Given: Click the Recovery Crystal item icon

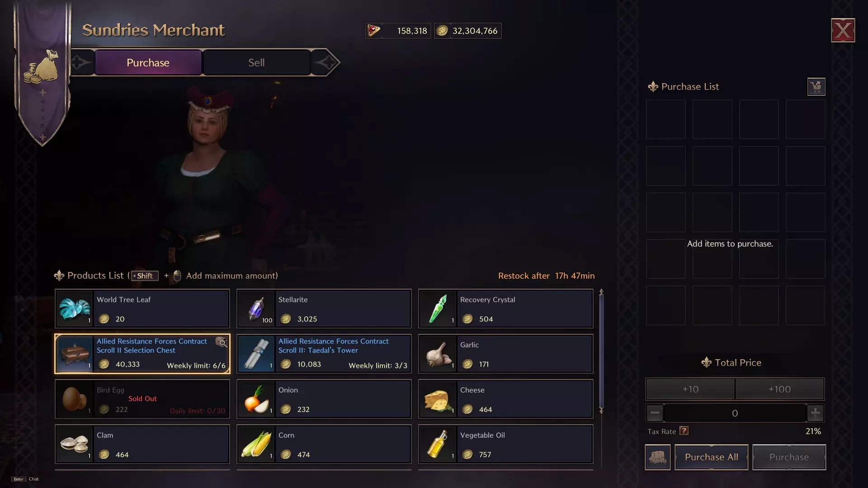Looking at the screenshot, I should 438,309.
